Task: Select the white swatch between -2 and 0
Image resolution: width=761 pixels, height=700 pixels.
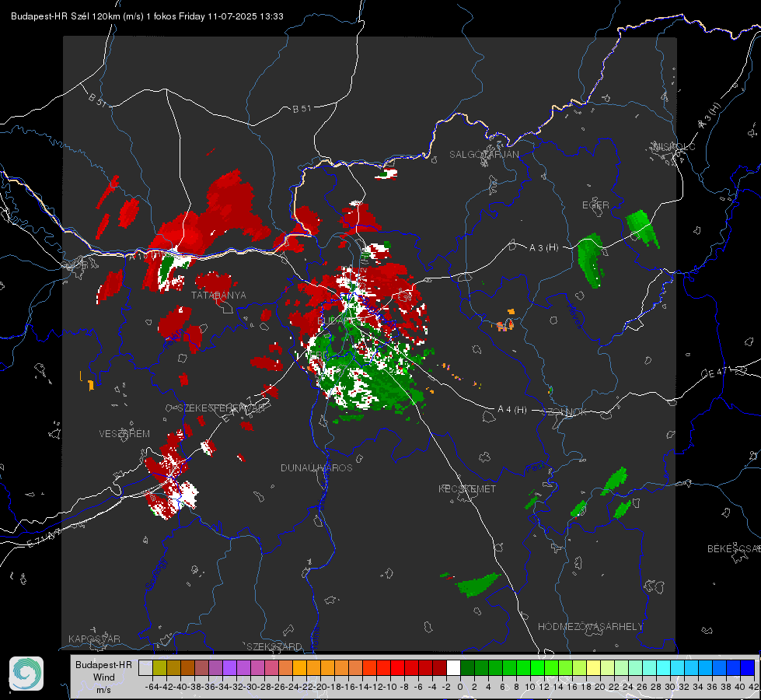Action: (x=453, y=668)
